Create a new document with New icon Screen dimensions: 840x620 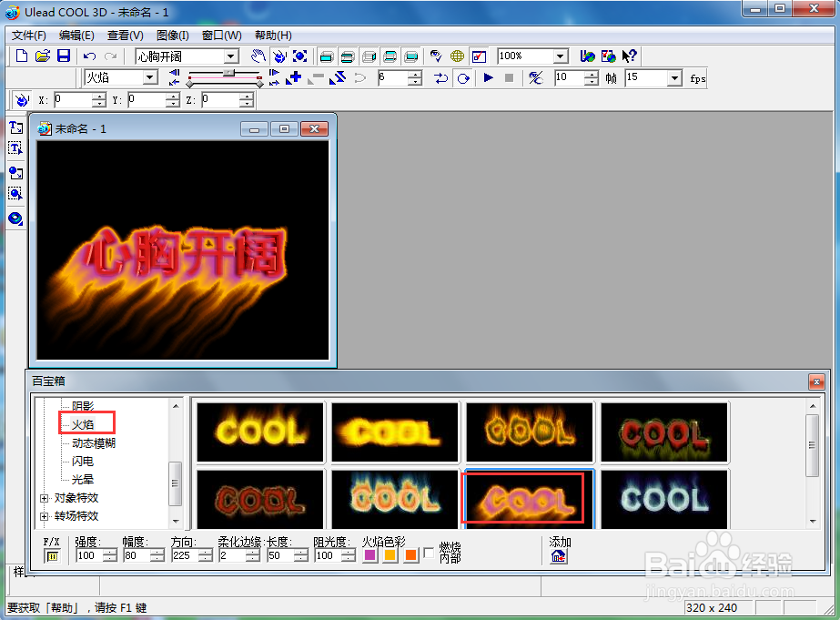point(22,56)
